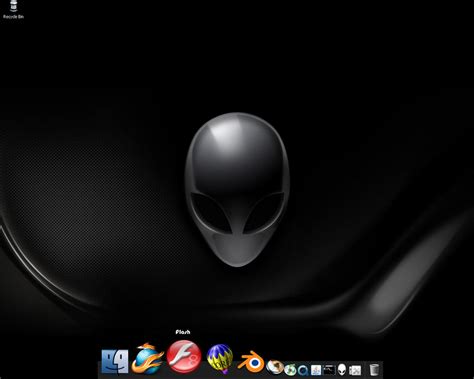Open the green circular arrows dock icon
Image resolution: width=474 pixels, height=379 pixels.
(290, 370)
